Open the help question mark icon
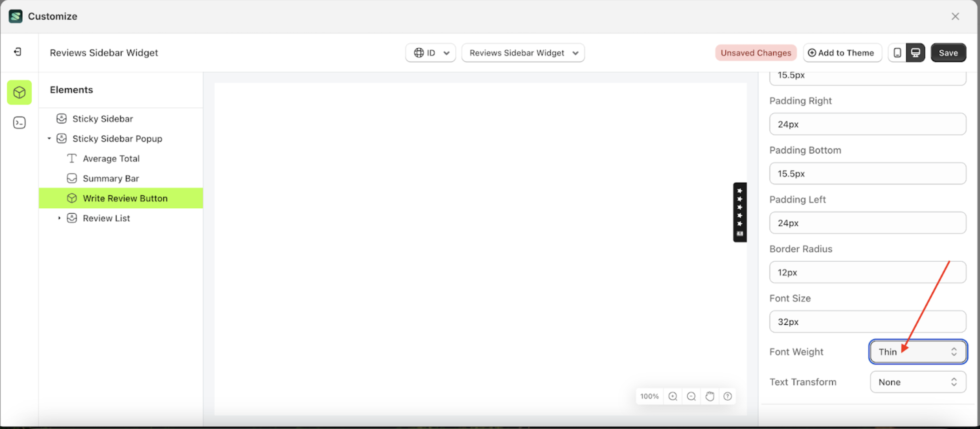Screen dimensions: 980x429 [728, 396]
